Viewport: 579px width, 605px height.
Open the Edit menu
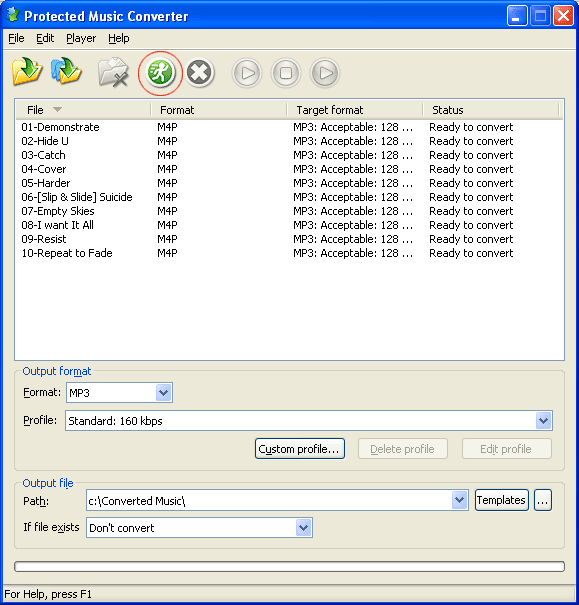tap(45, 38)
